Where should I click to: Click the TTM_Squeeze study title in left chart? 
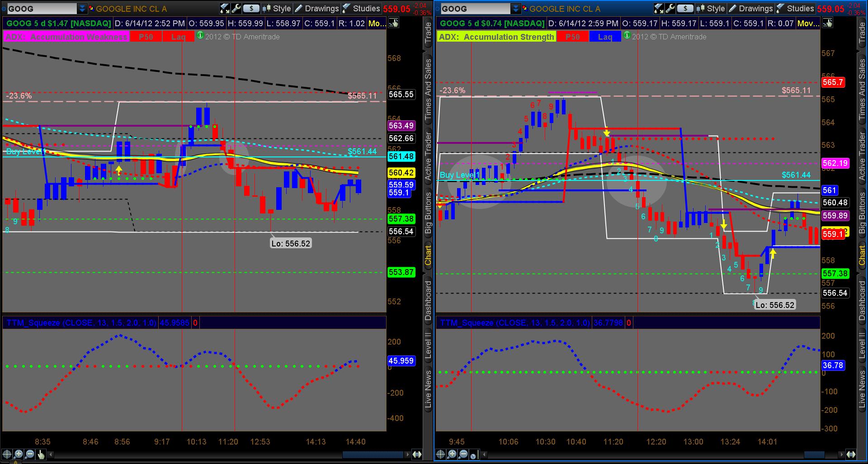click(81, 323)
